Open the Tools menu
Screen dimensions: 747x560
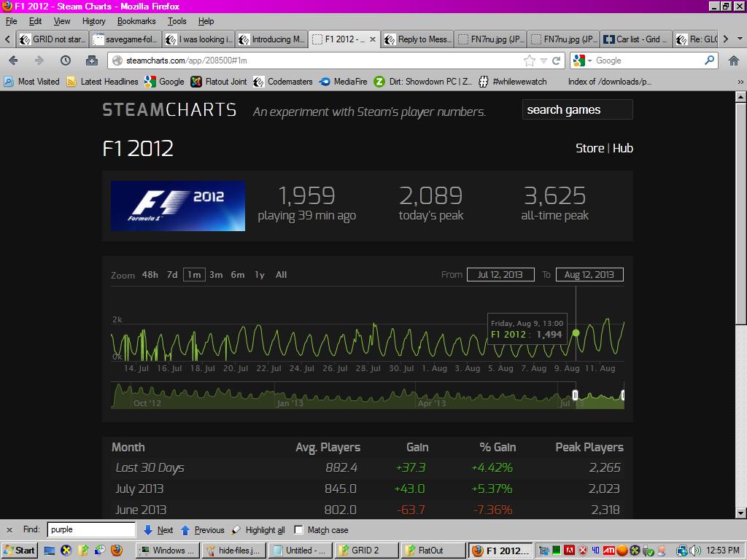pos(177,21)
